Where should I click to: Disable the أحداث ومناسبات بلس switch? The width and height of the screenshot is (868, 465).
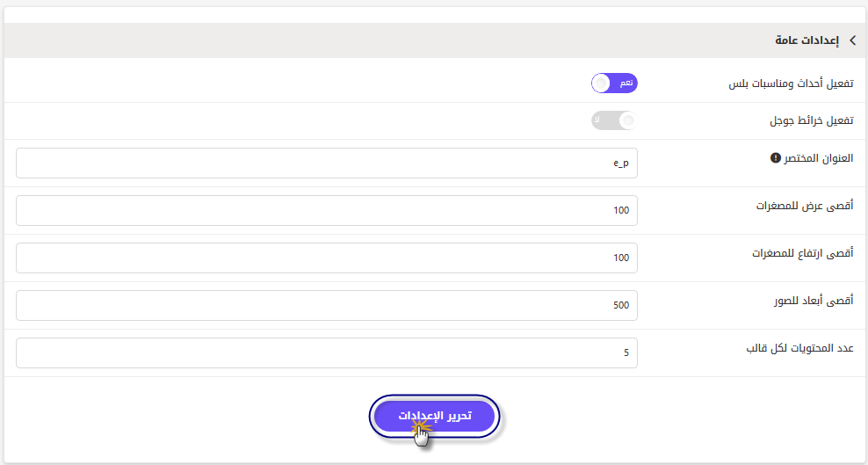(x=614, y=84)
